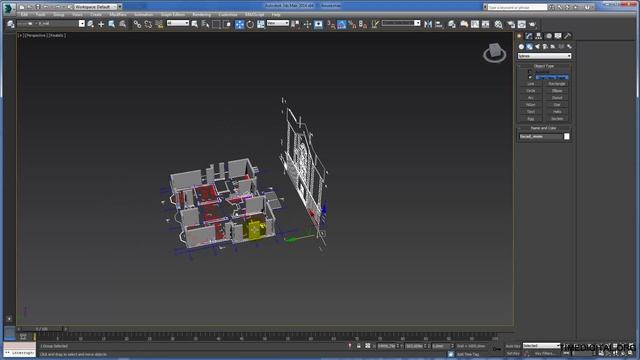Click the Create New Layer icon
Screen dimensions: 640x360
[91, 24]
